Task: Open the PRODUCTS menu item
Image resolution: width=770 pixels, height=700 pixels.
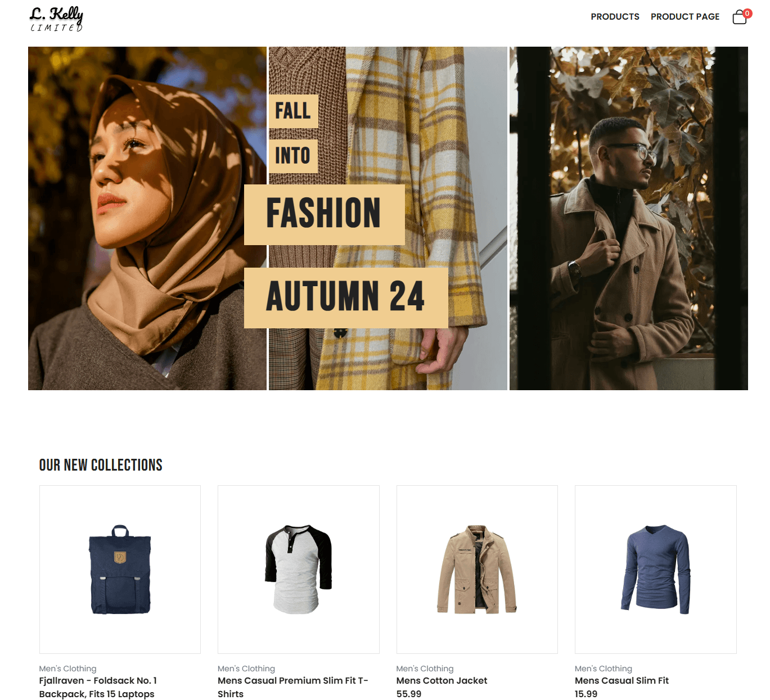Action: pos(615,16)
